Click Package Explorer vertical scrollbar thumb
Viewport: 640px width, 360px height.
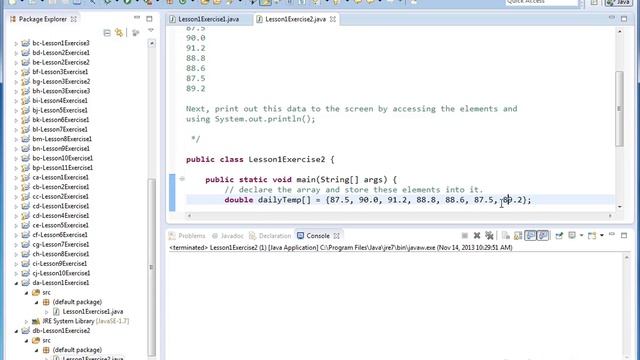[151, 267]
